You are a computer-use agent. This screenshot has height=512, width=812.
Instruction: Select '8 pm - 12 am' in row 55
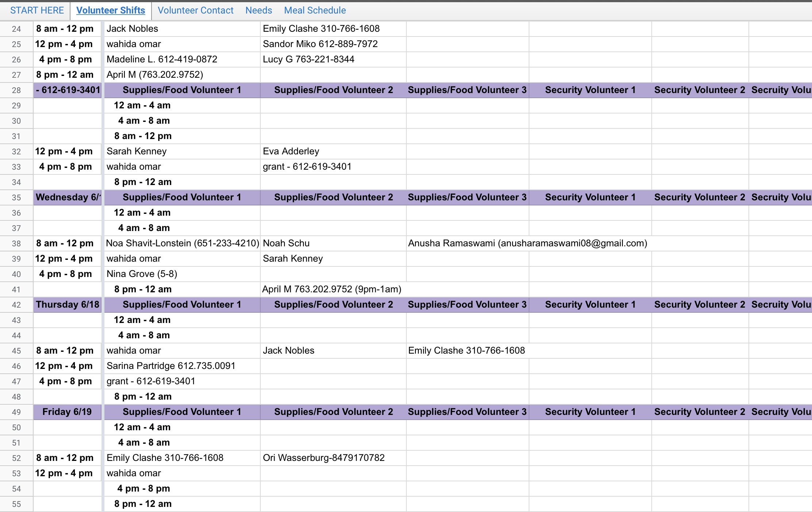pyautogui.click(x=143, y=504)
